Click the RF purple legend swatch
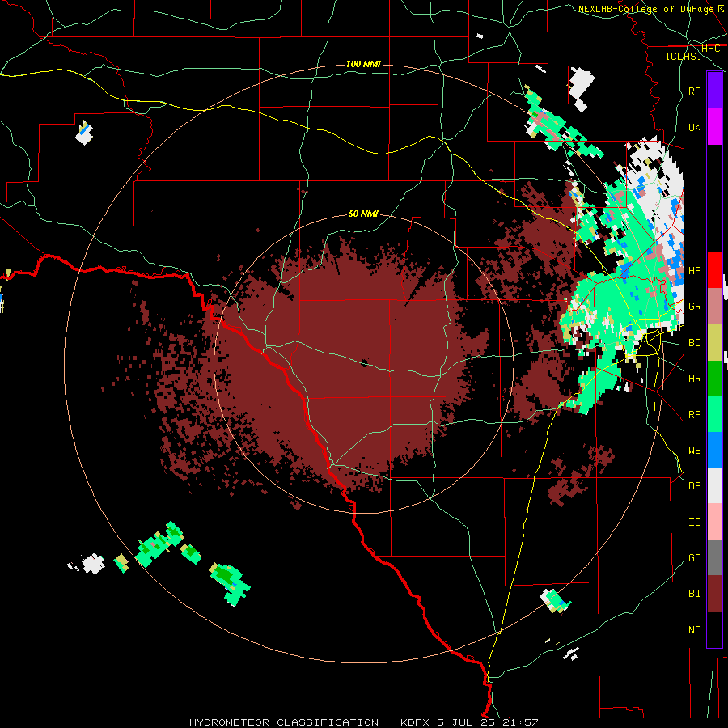Screen dimensions: 728x728 [714, 91]
